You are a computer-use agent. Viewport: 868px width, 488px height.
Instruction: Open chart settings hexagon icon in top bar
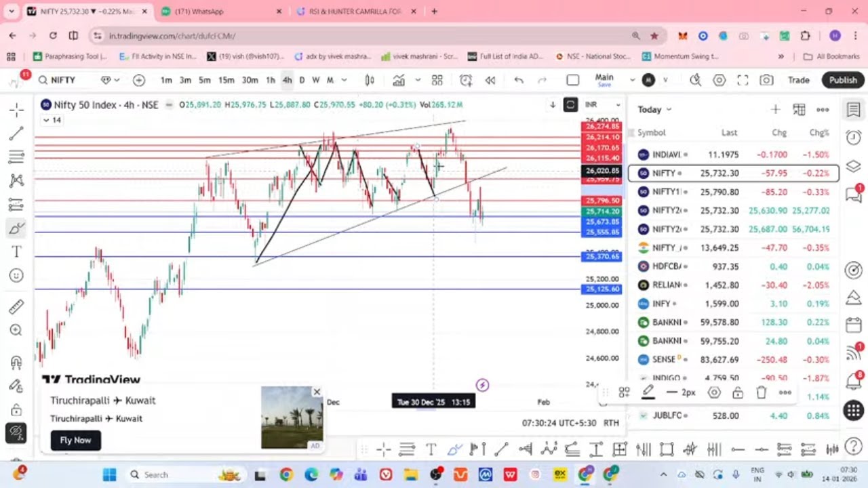pyautogui.click(x=719, y=80)
